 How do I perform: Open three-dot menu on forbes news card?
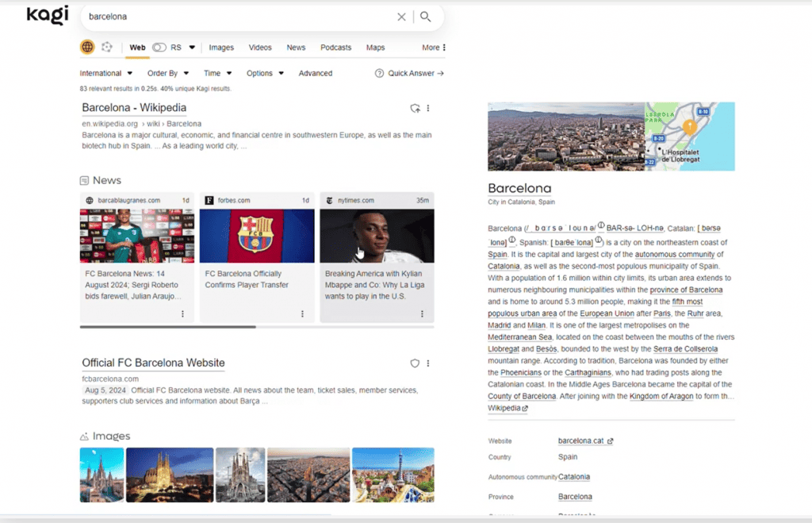coord(302,313)
